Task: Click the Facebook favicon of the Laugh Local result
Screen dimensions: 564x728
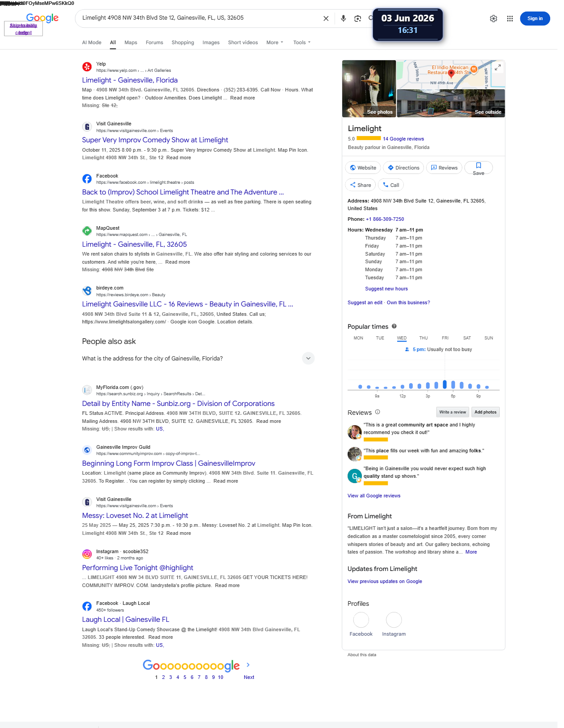Action: tap(87, 606)
